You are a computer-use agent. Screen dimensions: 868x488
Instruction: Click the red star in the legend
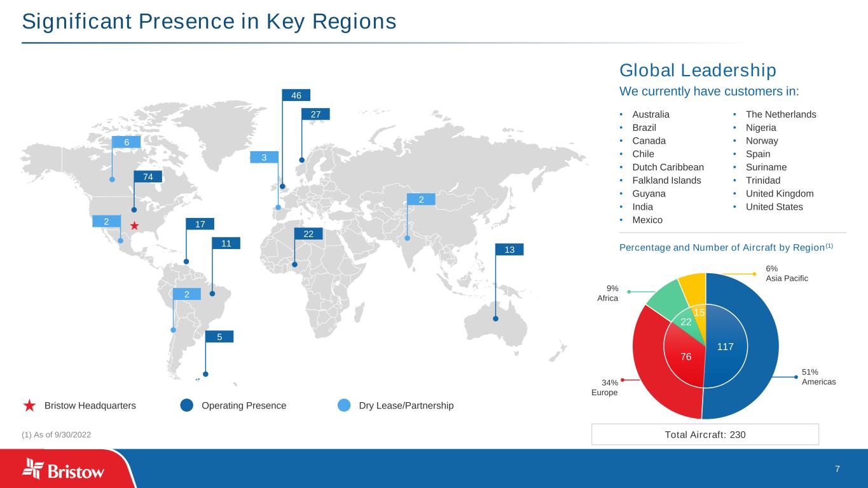click(29, 405)
